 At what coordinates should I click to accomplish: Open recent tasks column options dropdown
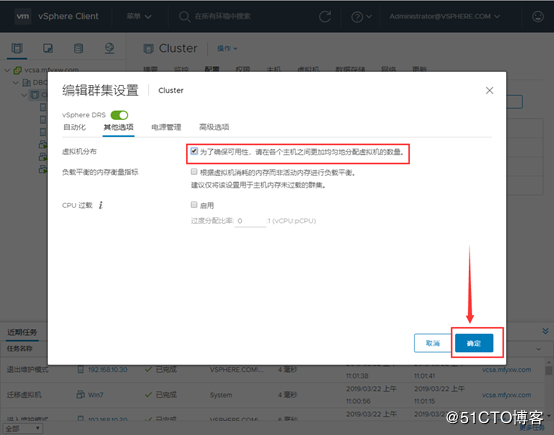pos(538,349)
